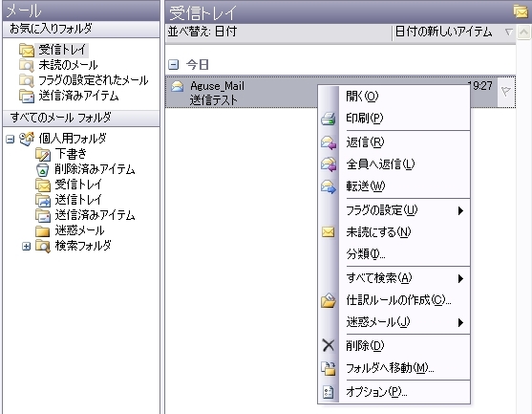Click the 検索フォルダ search folder icon
This screenshot has height=414, width=532.
click(x=43, y=246)
